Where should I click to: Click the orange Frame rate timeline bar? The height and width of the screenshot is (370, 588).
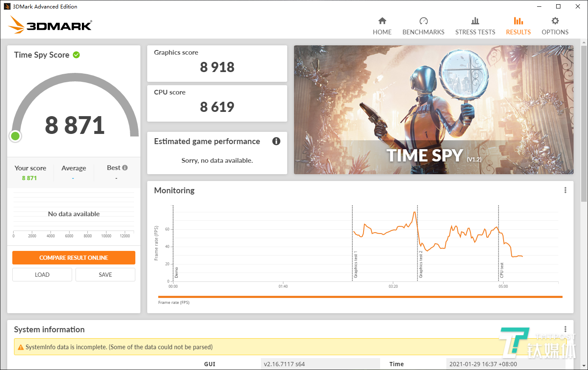tap(360, 297)
